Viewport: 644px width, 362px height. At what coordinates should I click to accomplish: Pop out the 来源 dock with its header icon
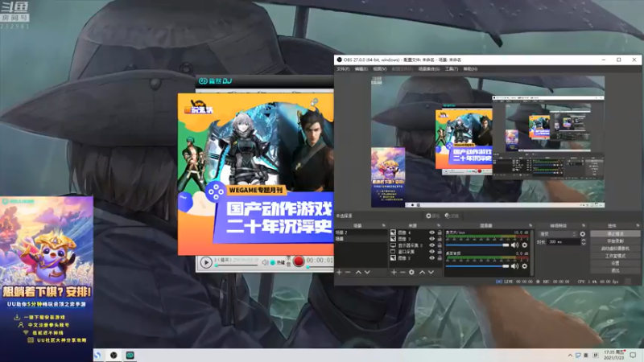click(439, 225)
